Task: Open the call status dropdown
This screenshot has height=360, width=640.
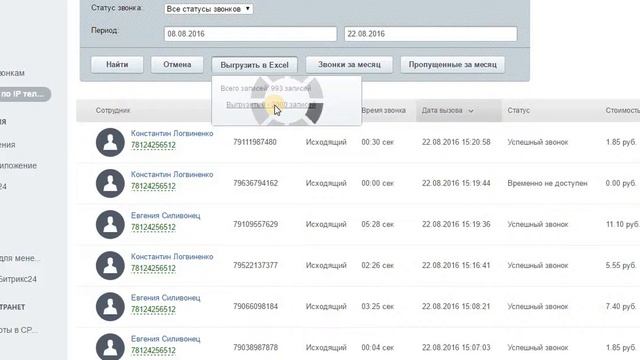Action: point(208,9)
